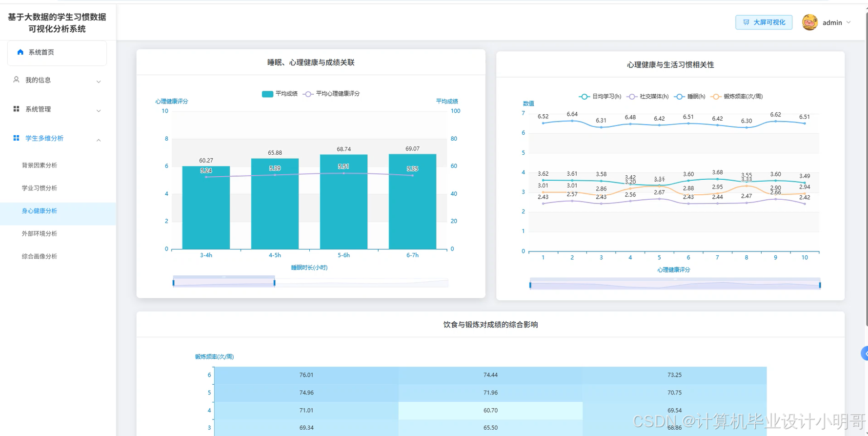Click heatmap cell 71.01
The width and height of the screenshot is (868, 436).
306,410
